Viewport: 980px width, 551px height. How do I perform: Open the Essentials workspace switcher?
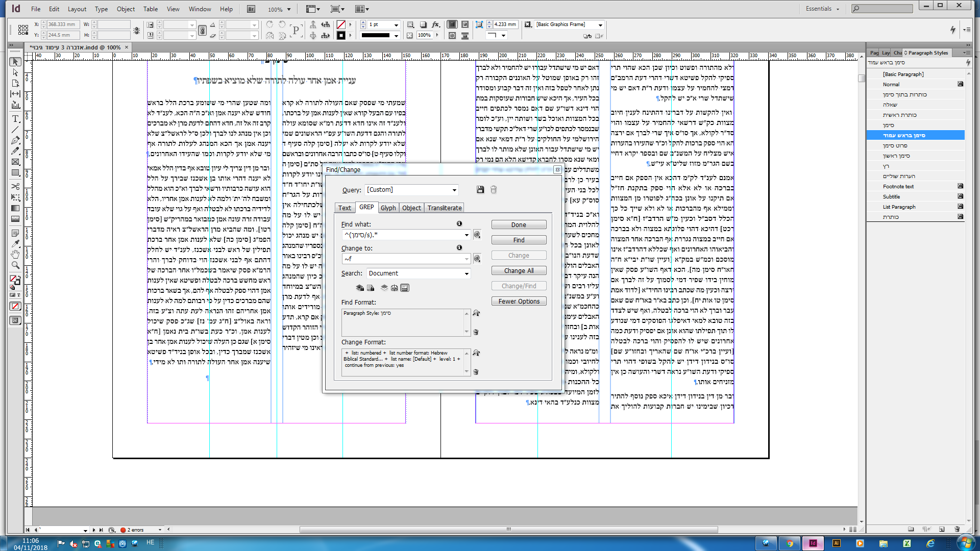822,9
